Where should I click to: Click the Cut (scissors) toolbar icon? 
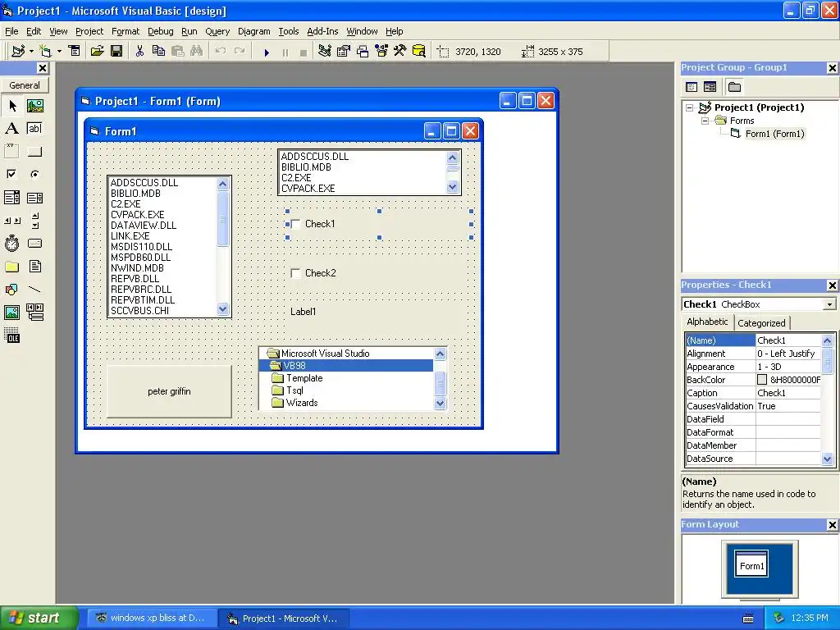click(x=139, y=51)
